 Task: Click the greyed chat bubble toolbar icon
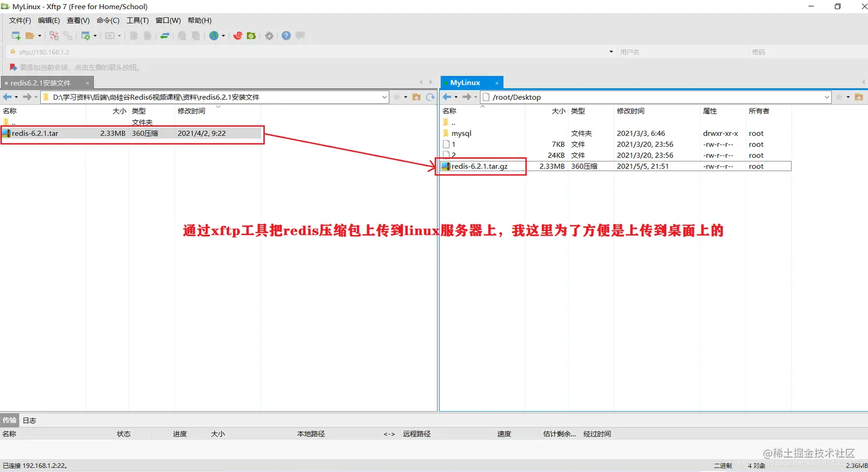tap(300, 36)
